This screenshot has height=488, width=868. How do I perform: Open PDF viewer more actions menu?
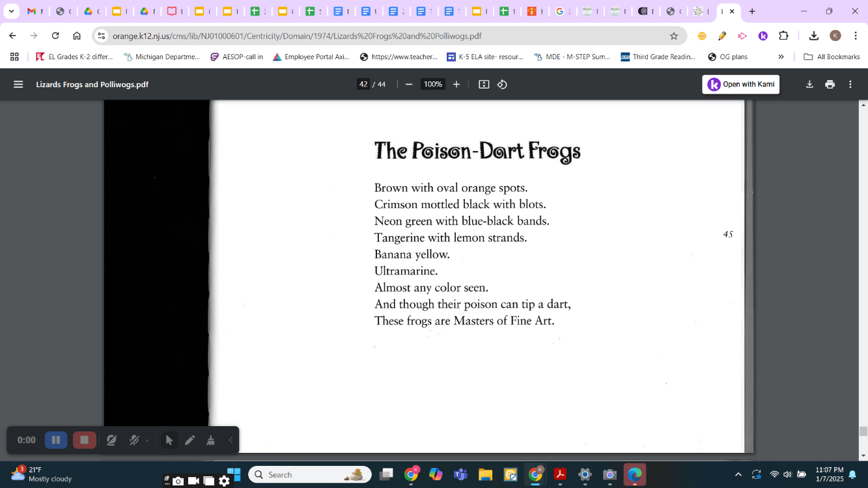[x=850, y=85]
